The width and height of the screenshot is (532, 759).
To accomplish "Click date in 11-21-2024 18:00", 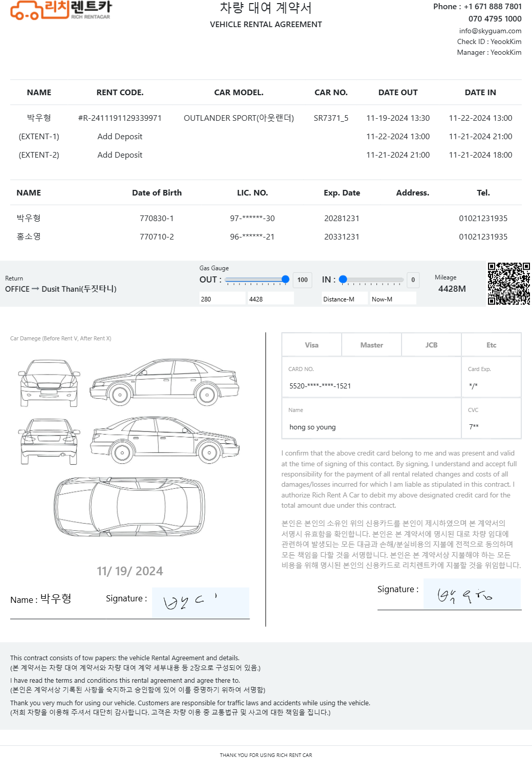I will 480,155.
